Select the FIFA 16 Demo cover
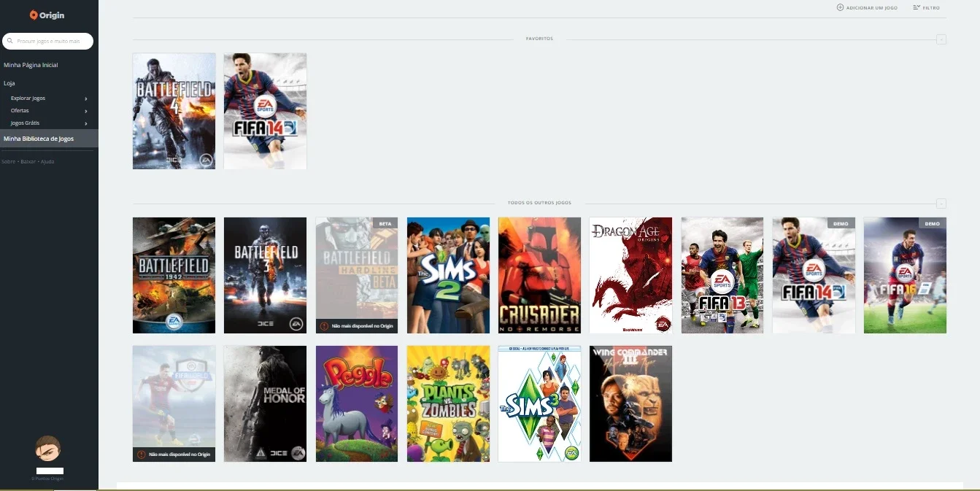The width and height of the screenshot is (980, 491). (x=905, y=275)
